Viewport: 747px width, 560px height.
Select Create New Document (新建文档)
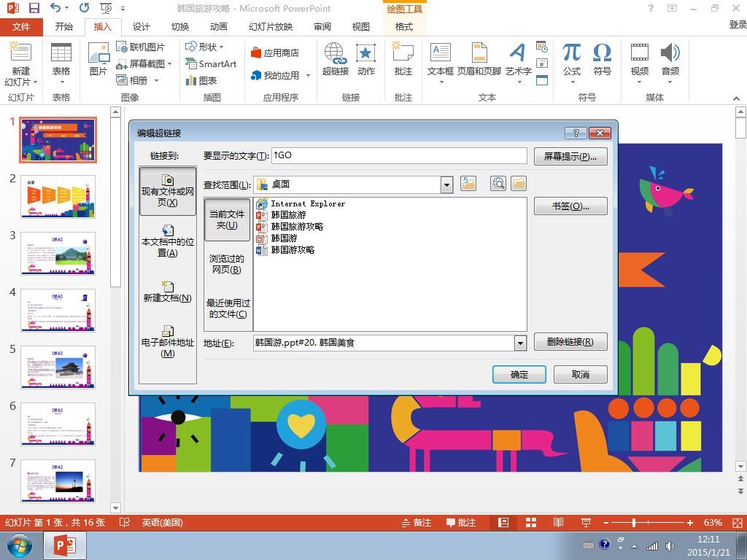168,292
